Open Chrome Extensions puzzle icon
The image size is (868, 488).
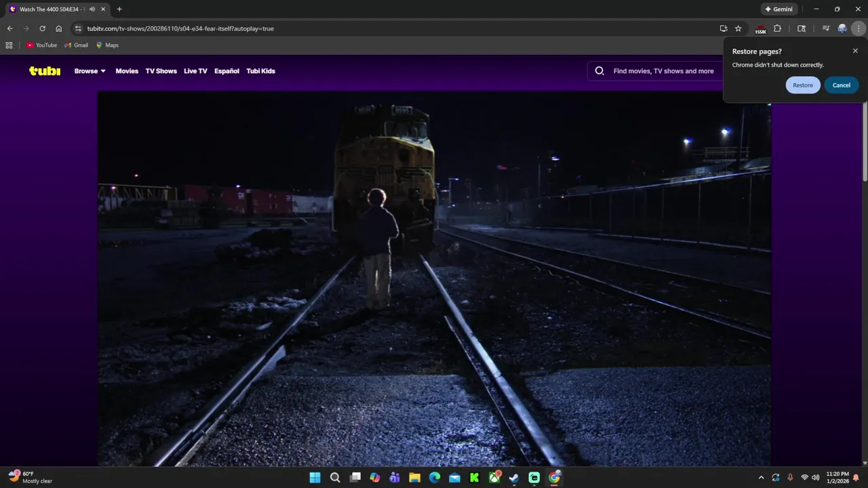(778, 28)
